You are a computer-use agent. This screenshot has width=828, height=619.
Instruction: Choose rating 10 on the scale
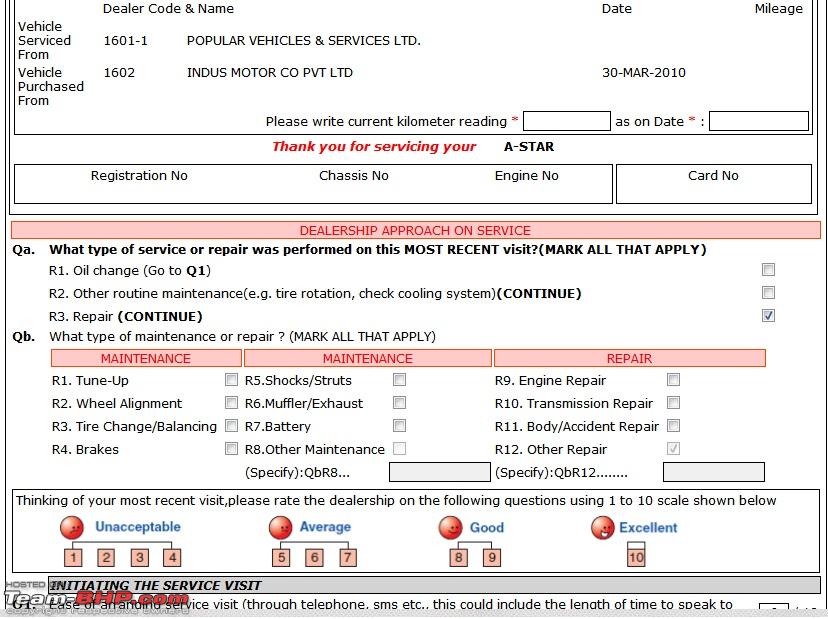(636, 558)
